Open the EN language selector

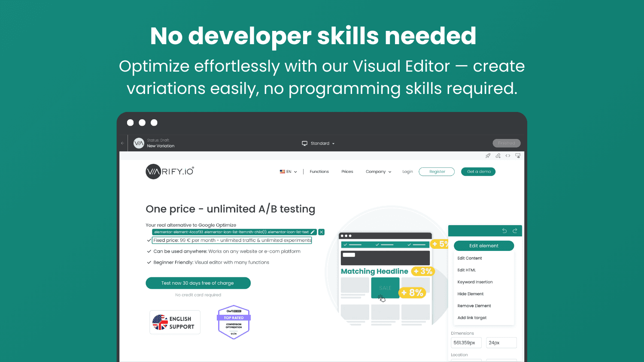point(288,172)
